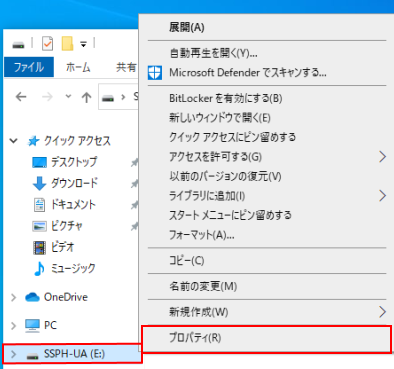Open the ダウンロード folder with the blue arrow icon
Viewport: 394px width, 369px height.
click(65, 183)
